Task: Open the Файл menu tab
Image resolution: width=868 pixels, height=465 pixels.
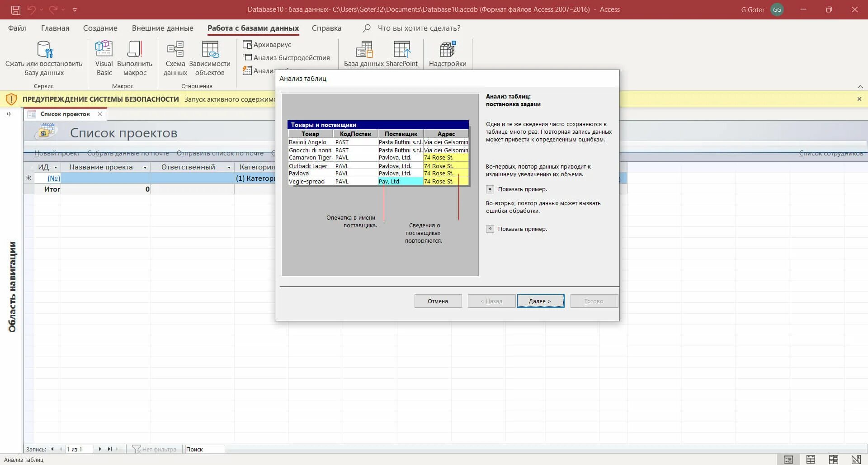Action: [x=17, y=28]
